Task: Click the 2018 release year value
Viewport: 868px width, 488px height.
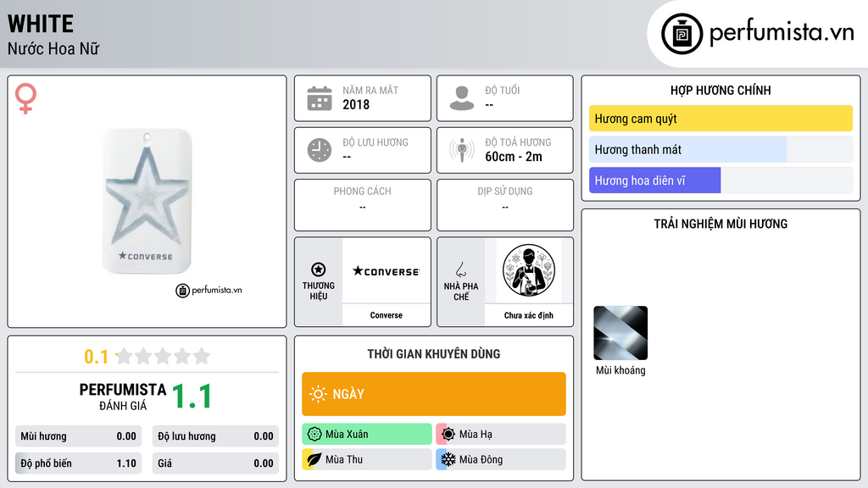Action: pos(356,104)
